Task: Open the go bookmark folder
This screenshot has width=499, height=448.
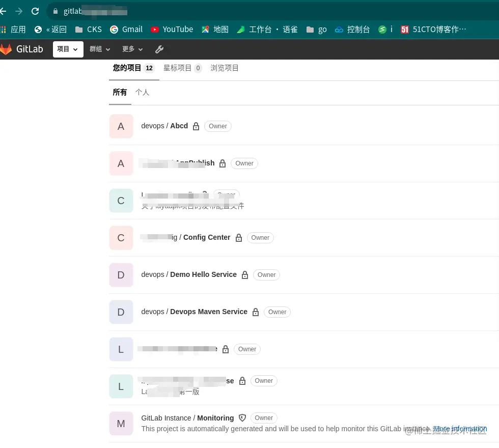Action: click(317, 30)
